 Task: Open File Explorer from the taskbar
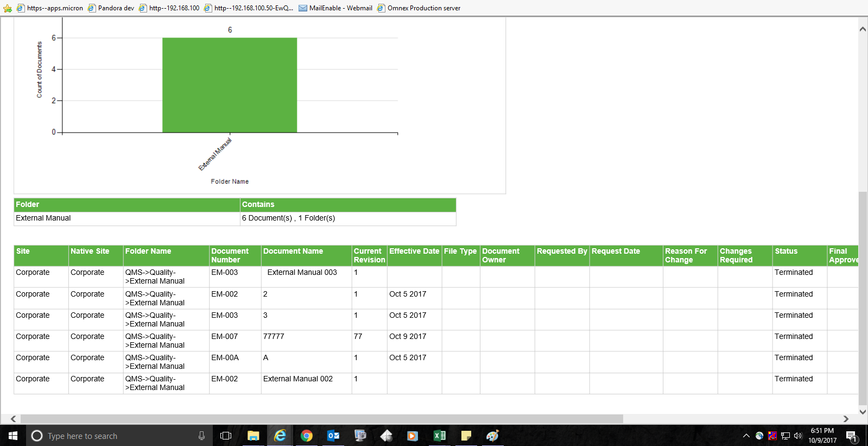[x=253, y=436]
